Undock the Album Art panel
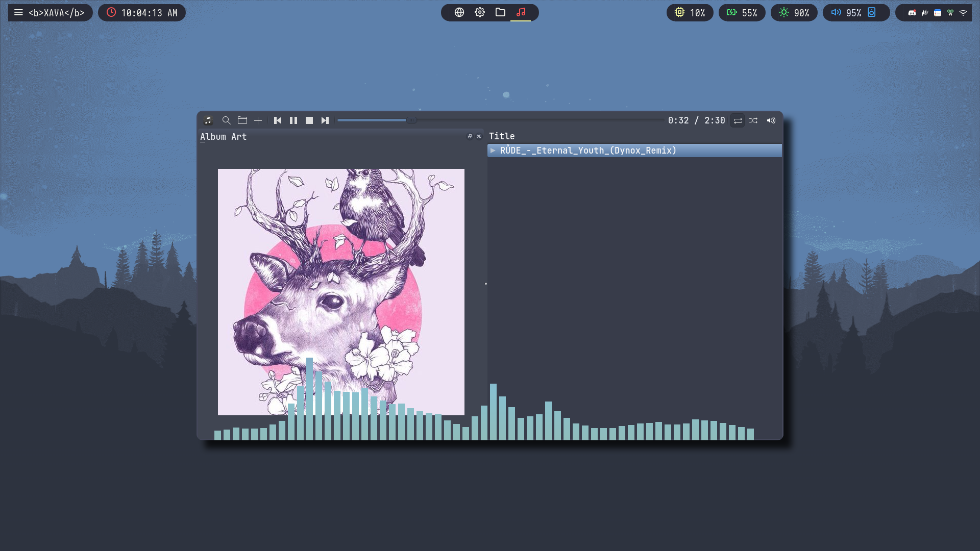Viewport: 980px width, 551px height. click(x=470, y=136)
